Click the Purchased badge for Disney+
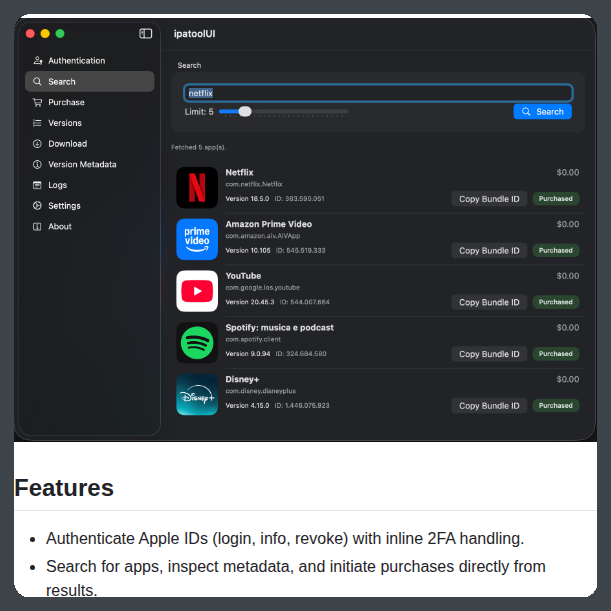The height and width of the screenshot is (611, 611). click(556, 406)
